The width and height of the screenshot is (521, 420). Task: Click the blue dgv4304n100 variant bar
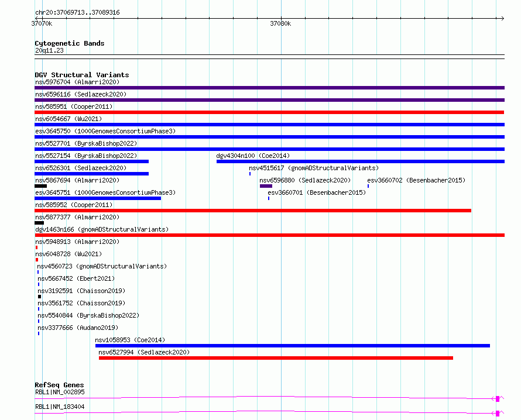[361, 161]
